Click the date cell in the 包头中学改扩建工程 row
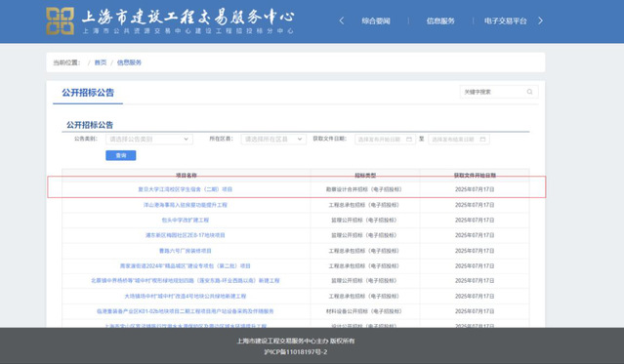624x364 pixels. tap(475, 220)
